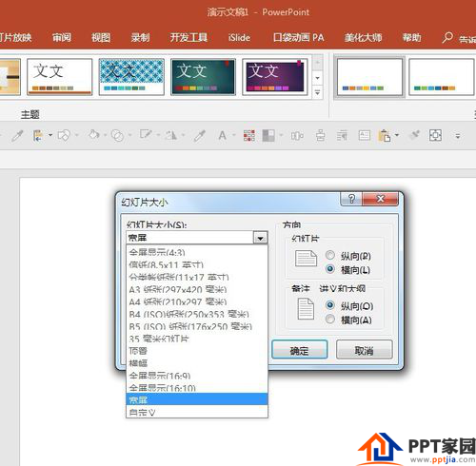
Task: Click the red grid squares icon
Action: click(x=249, y=136)
